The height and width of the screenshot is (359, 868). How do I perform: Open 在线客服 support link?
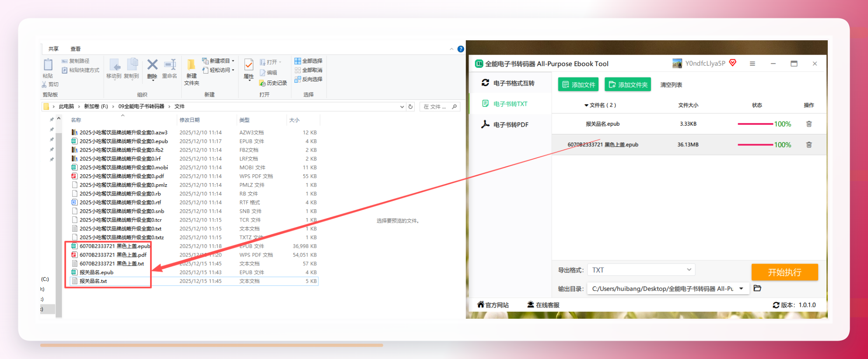click(543, 305)
